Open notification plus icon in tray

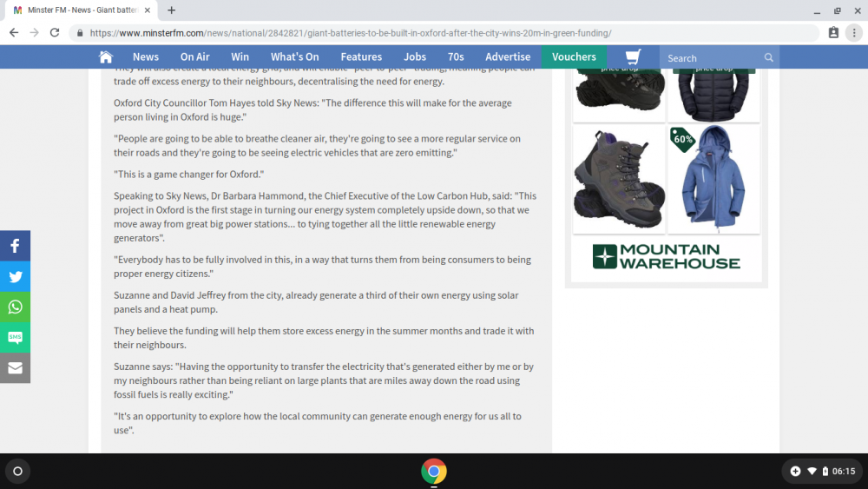(795, 472)
